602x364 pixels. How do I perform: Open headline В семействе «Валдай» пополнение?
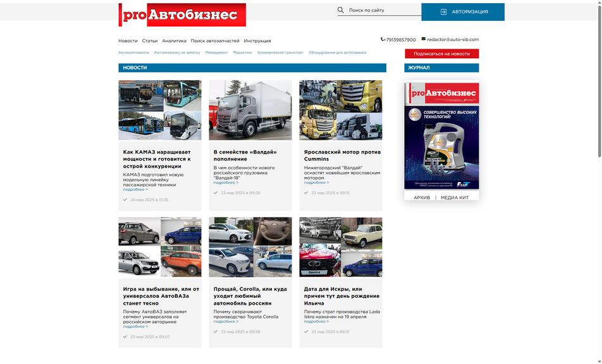pyautogui.click(x=245, y=155)
